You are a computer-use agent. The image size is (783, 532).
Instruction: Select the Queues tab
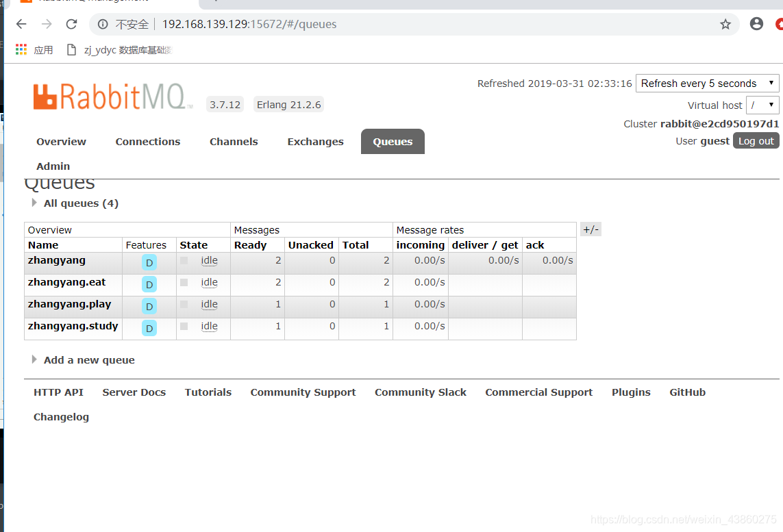393,142
